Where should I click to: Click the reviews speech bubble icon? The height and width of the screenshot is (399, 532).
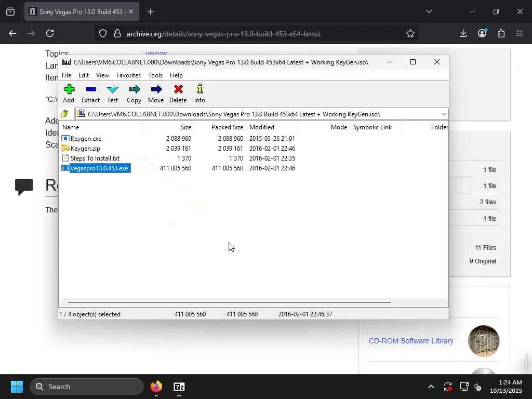click(x=24, y=187)
